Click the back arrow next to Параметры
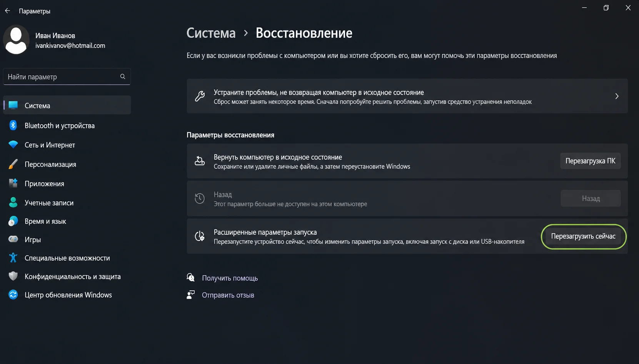639x364 pixels. click(7, 11)
